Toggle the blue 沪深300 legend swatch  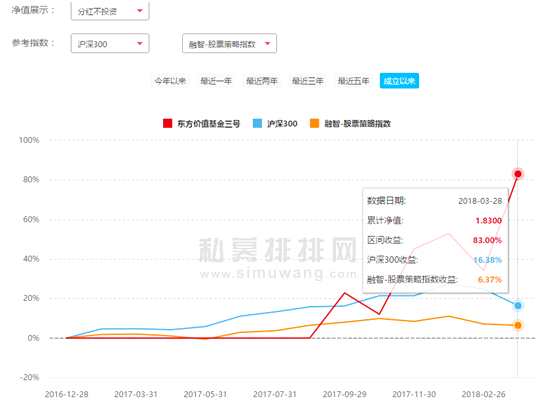click(x=257, y=124)
